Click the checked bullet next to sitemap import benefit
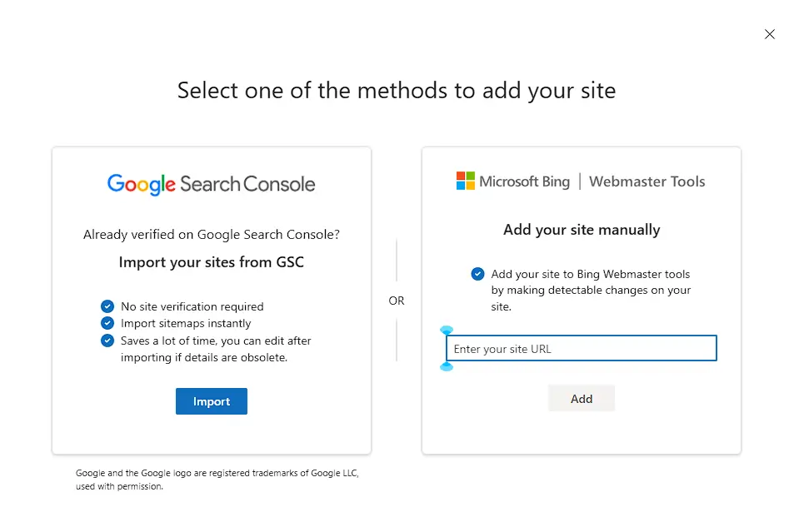Viewport: 789px width, 532px height. click(107, 323)
